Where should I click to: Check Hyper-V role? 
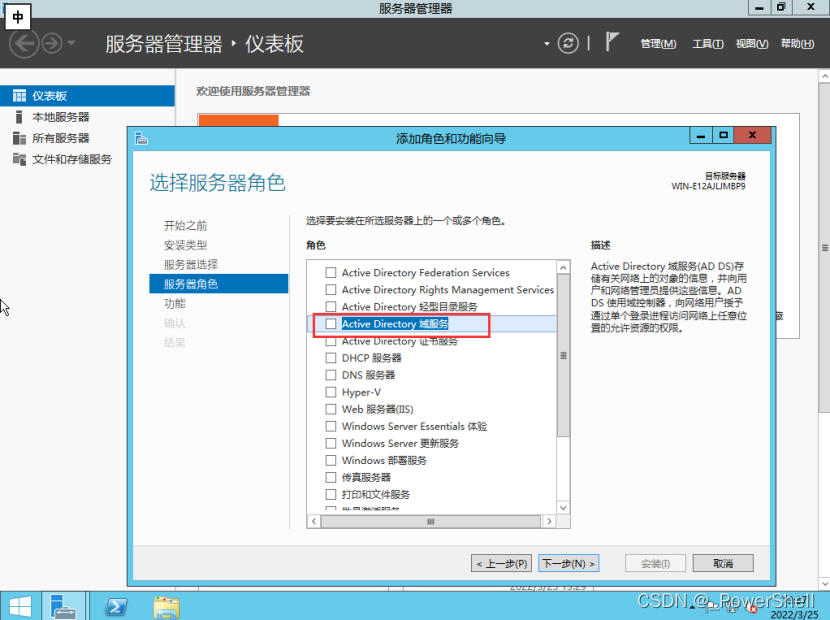(x=331, y=392)
